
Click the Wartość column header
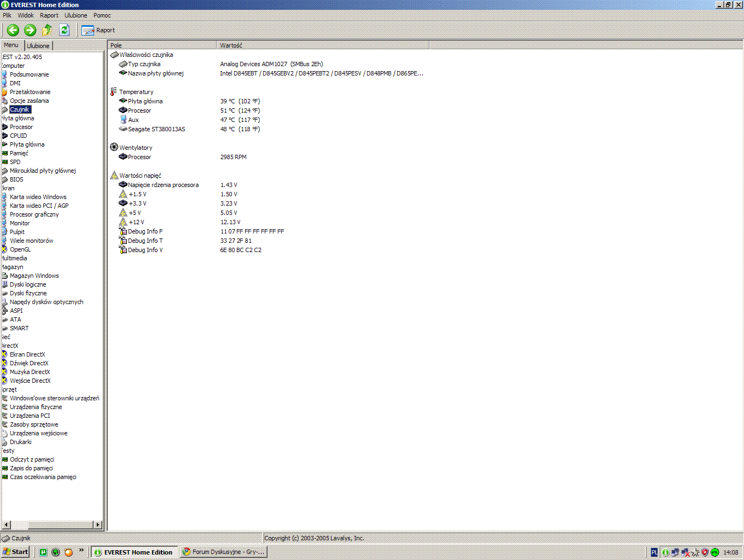coord(323,45)
